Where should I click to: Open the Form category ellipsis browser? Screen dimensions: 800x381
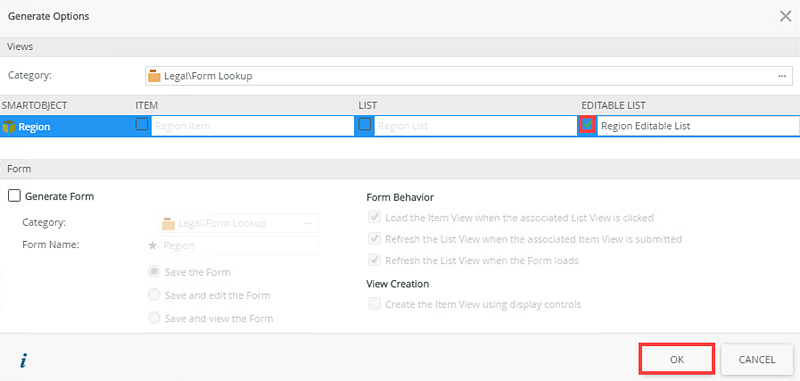coord(307,223)
